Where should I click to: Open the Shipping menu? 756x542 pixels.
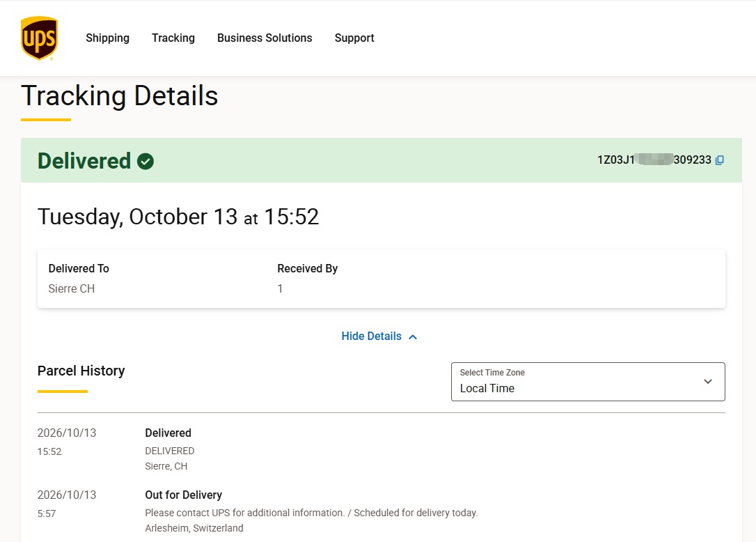click(x=107, y=38)
